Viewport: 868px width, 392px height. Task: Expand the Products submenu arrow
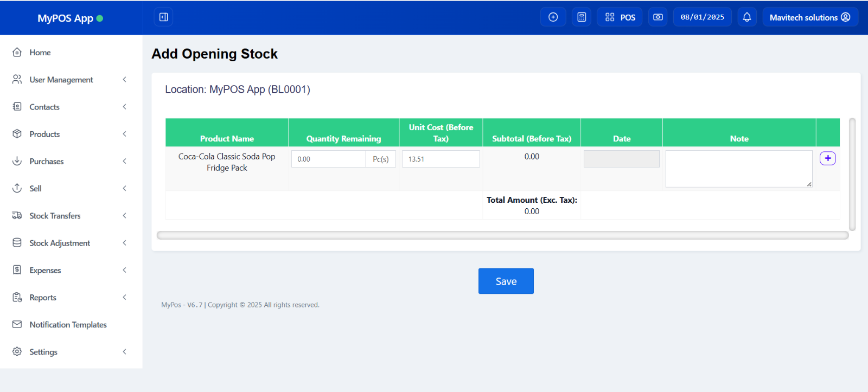124,134
